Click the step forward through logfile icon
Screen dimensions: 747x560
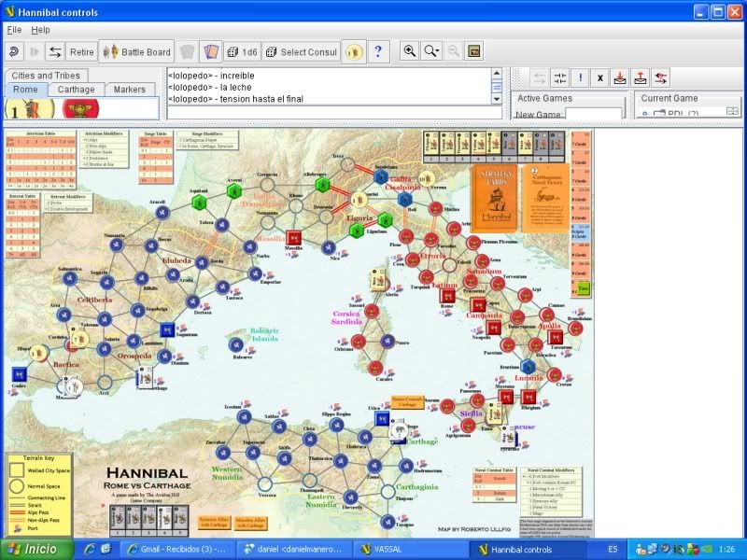click(x=35, y=51)
